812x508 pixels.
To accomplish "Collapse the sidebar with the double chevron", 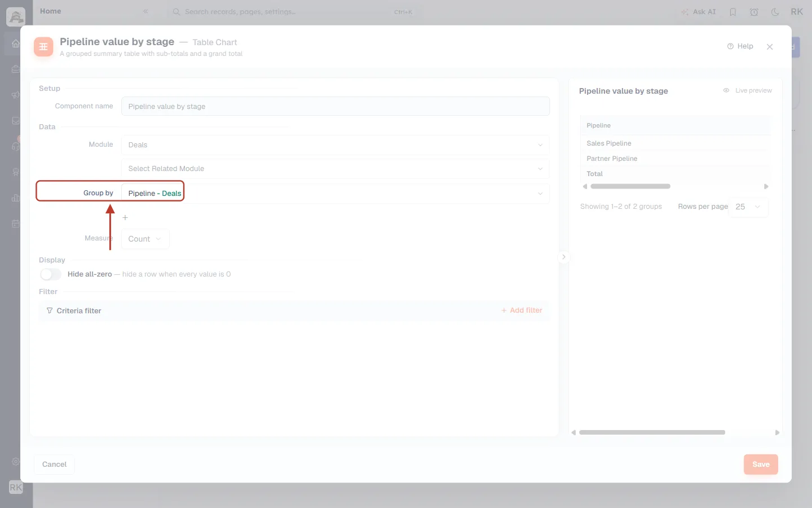I will 145,11.
